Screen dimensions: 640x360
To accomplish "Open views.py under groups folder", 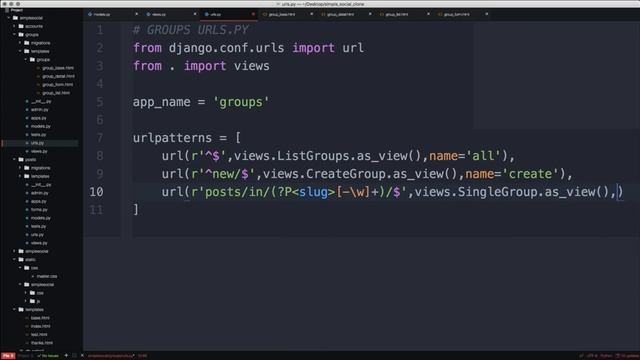I will (x=39, y=151).
